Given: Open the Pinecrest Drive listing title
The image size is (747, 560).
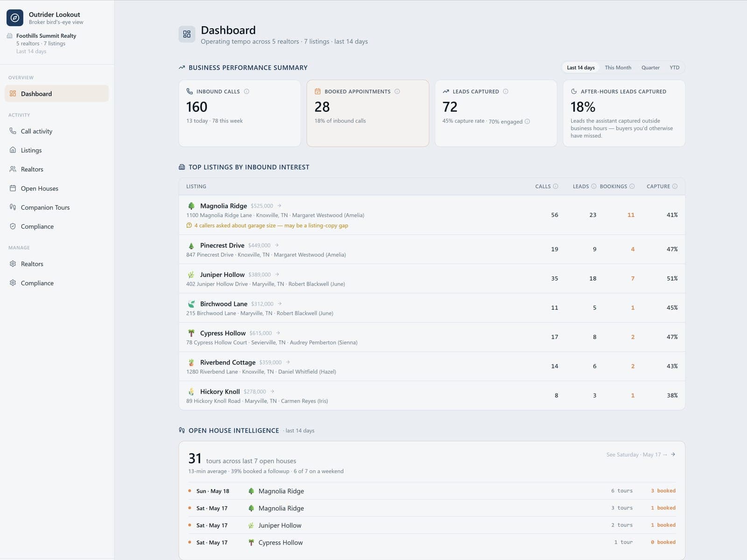Looking at the screenshot, I should [x=222, y=245].
